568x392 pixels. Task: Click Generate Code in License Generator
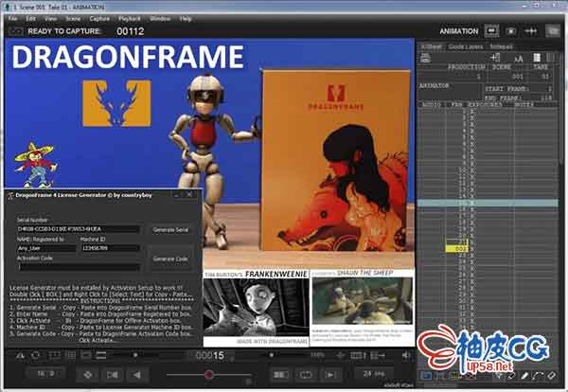coord(170,258)
